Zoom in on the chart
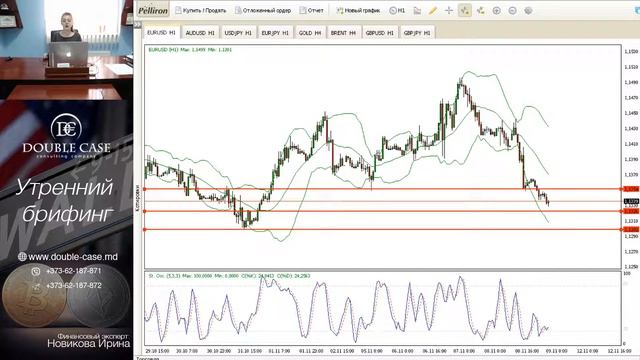 [x=496, y=11]
